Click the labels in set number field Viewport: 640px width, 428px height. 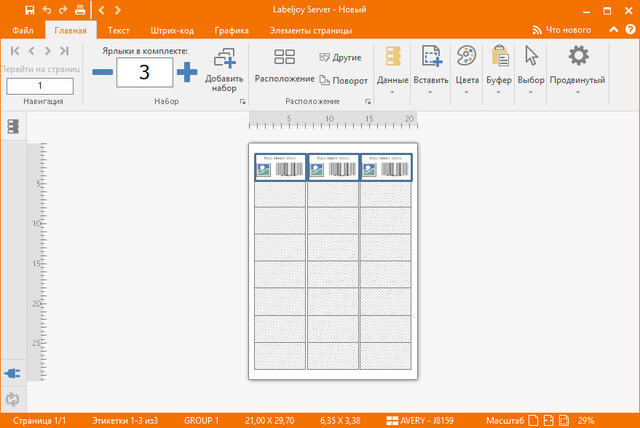tap(144, 72)
